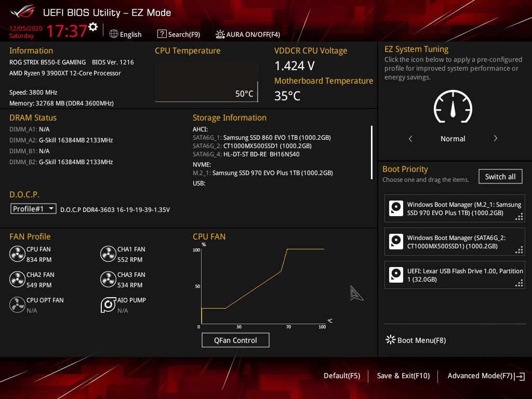Click the 35°C motherboard temperature value
532x399 pixels.
[x=287, y=96]
